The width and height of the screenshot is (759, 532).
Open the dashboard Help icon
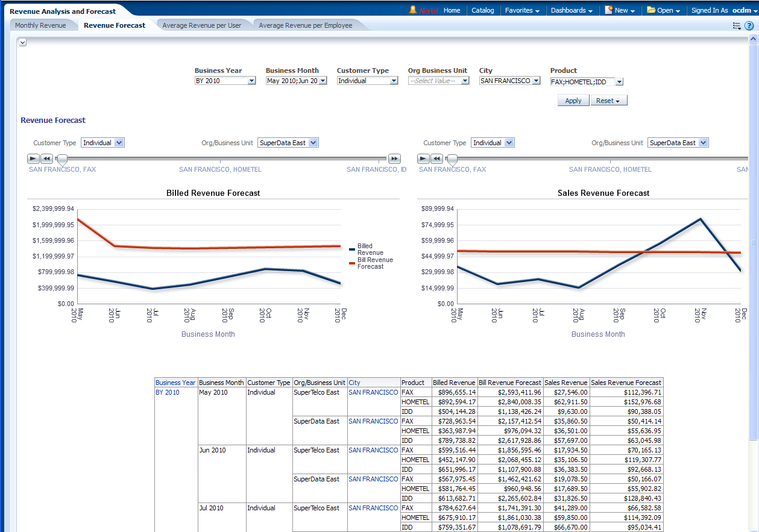click(749, 25)
